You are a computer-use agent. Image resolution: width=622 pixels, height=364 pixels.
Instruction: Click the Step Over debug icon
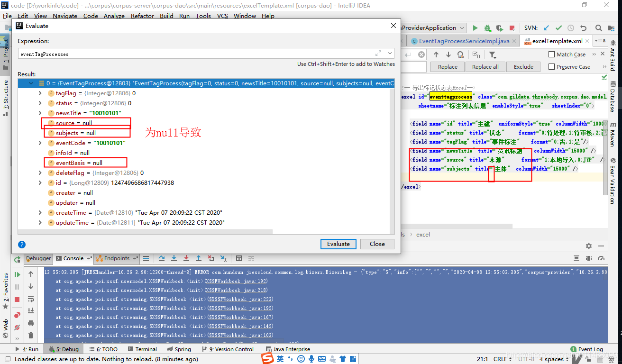point(162,259)
